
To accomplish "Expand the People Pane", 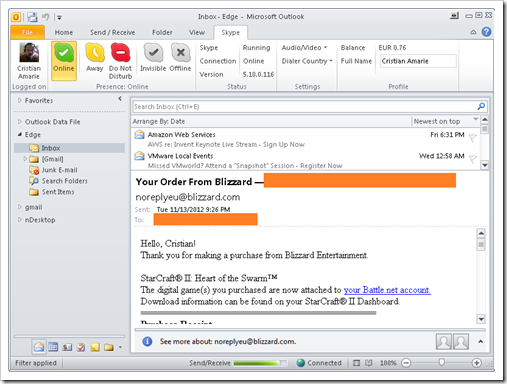I will [481, 341].
